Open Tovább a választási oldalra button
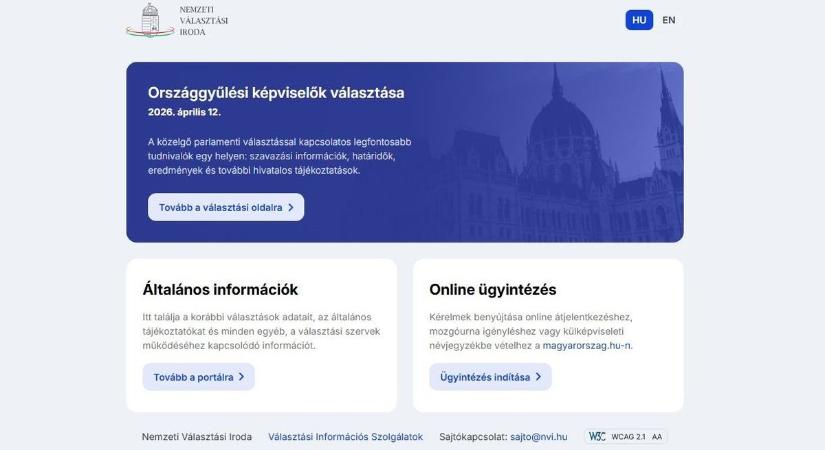This screenshot has width=825, height=450. coord(226,207)
